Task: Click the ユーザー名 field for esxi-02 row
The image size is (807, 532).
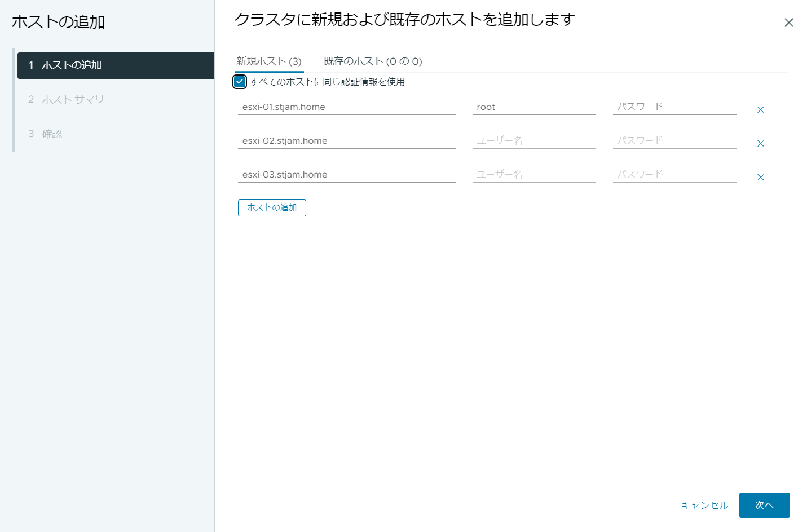Action: point(534,141)
